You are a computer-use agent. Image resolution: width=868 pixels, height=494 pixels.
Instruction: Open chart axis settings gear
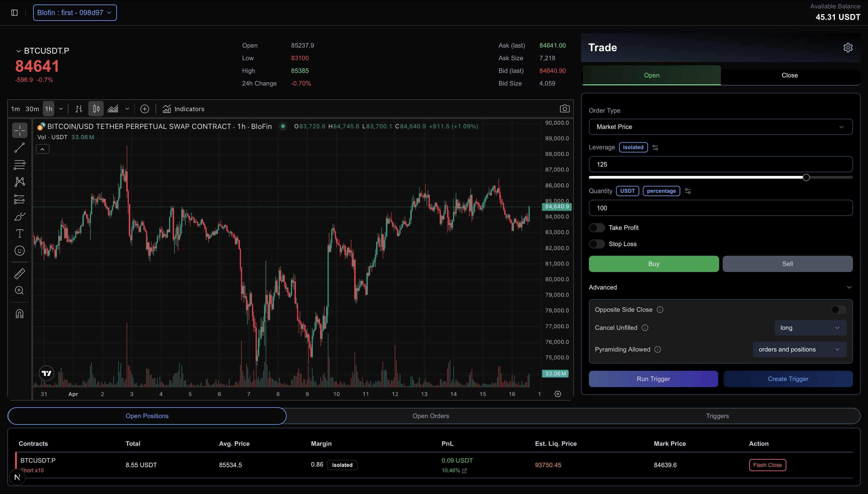[558, 394]
